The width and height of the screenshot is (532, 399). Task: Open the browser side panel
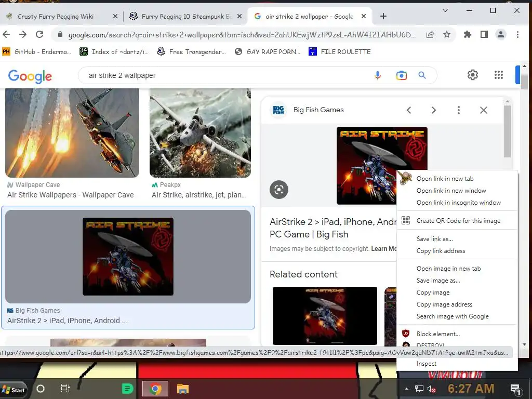484,34
